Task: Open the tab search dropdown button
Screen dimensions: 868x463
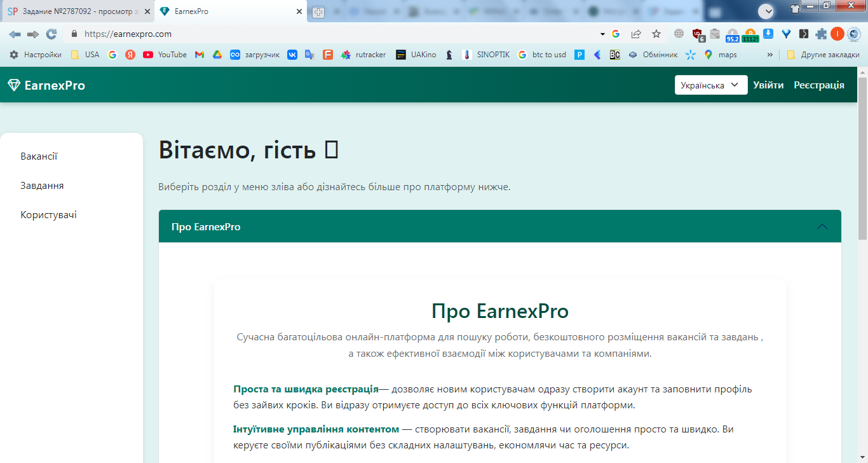Action: point(766,11)
